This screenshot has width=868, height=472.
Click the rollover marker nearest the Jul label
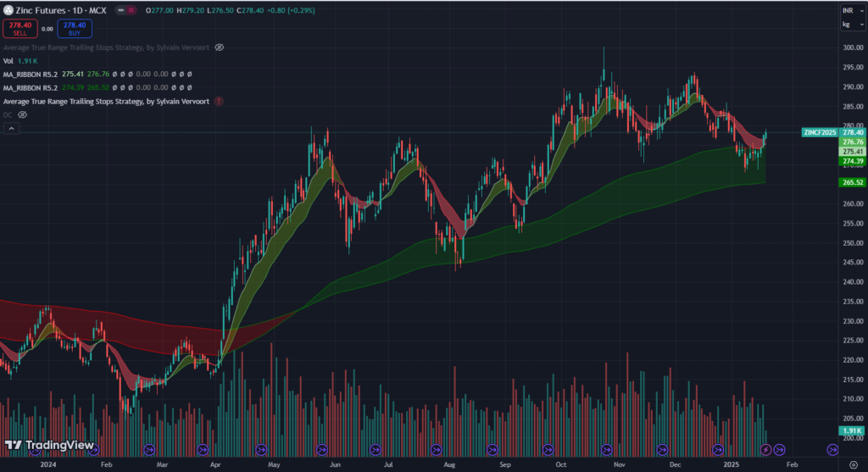376,450
